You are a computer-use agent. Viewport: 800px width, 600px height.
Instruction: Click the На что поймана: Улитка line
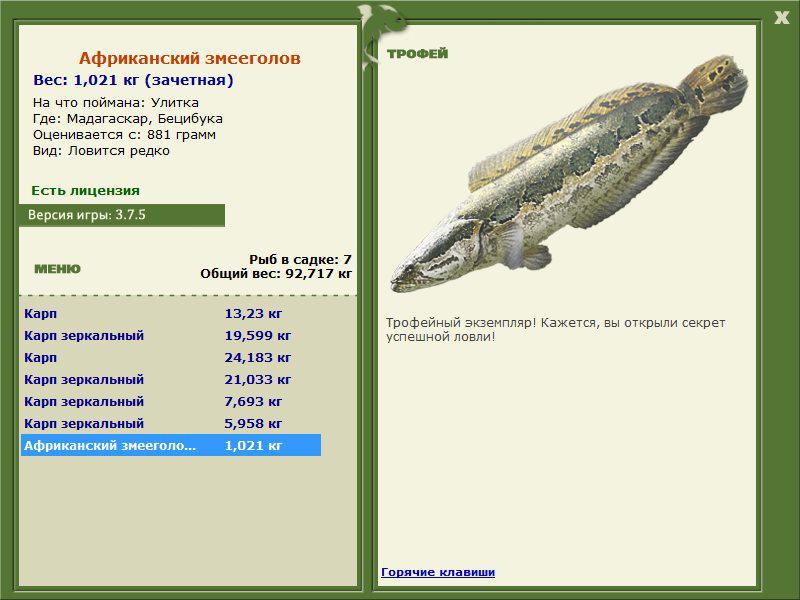[116, 103]
